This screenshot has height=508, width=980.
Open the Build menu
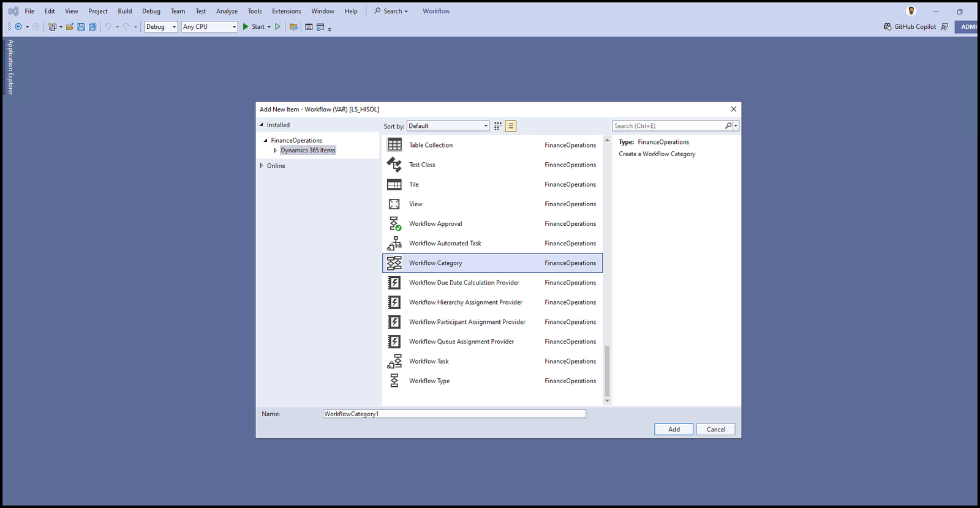[x=125, y=11]
